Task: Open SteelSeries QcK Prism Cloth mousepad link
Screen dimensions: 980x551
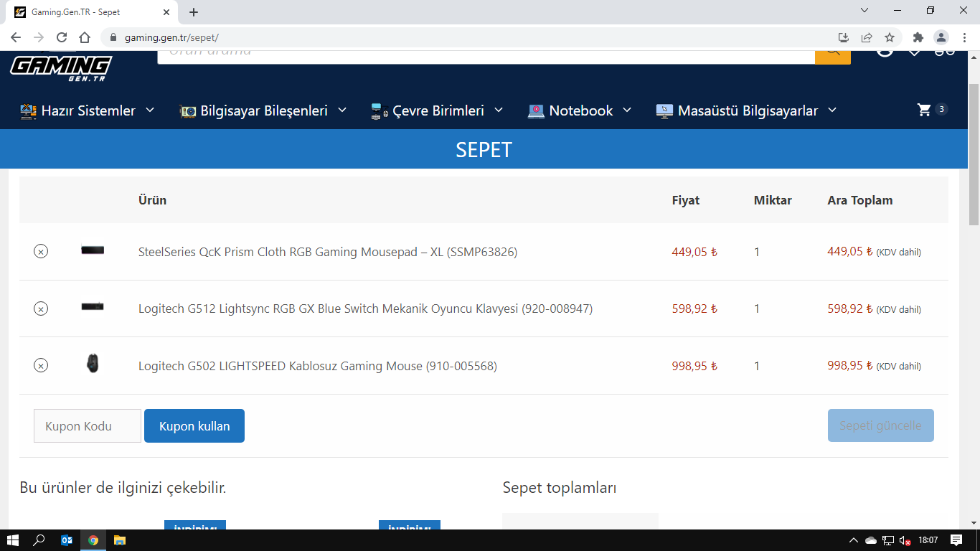Action: click(328, 252)
